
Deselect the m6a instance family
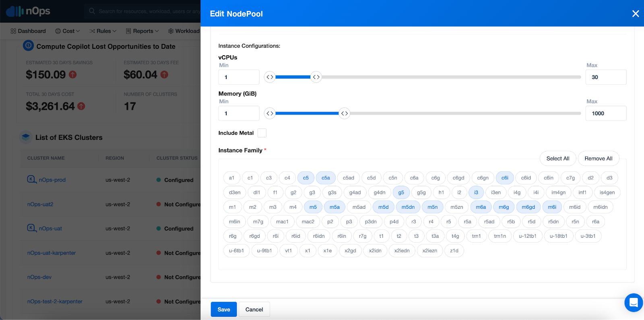(481, 207)
